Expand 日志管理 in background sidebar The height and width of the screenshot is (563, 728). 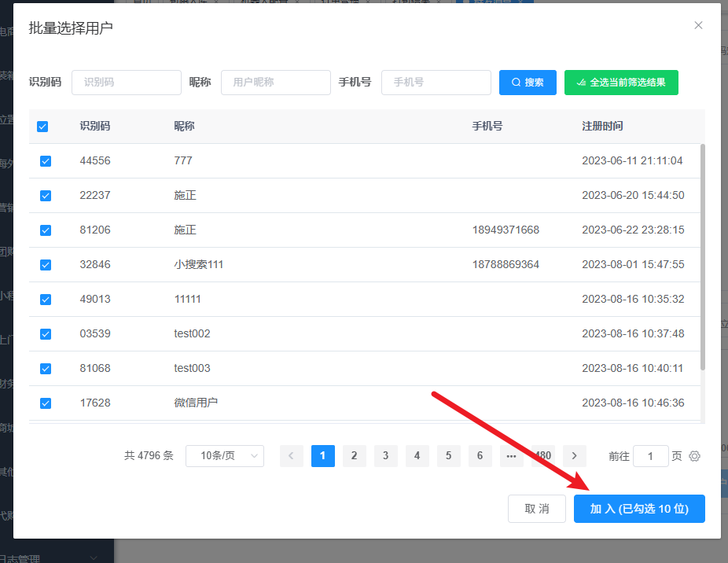pos(93,558)
